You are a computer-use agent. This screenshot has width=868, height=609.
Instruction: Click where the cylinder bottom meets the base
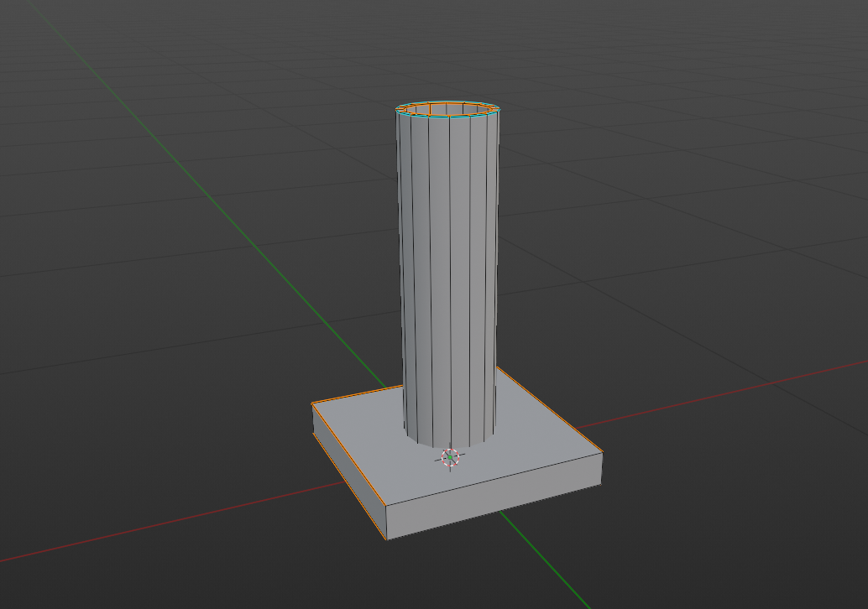(x=449, y=446)
